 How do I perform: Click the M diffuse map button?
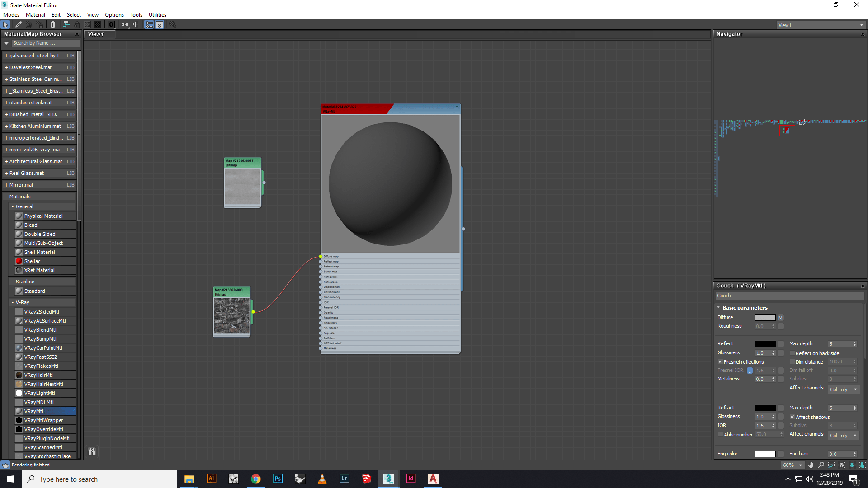click(780, 318)
